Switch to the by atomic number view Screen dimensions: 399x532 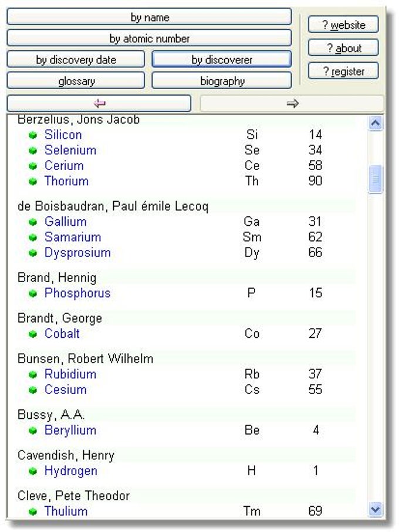[147, 38]
